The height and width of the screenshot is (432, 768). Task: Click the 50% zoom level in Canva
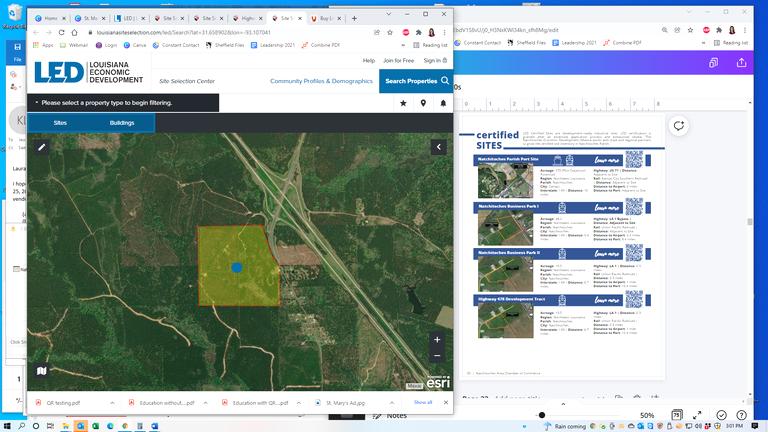click(647, 415)
